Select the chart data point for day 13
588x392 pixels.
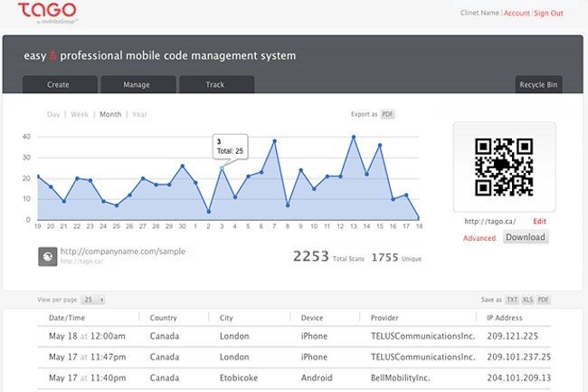click(x=353, y=137)
